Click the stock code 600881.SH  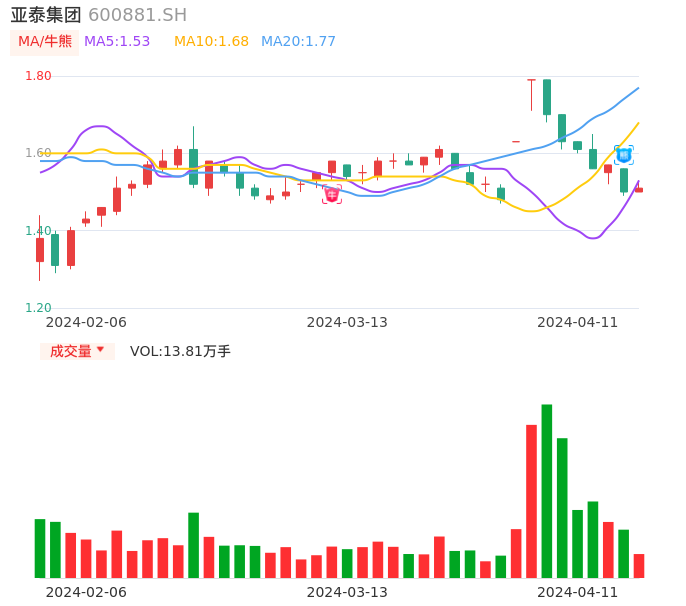click(137, 15)
